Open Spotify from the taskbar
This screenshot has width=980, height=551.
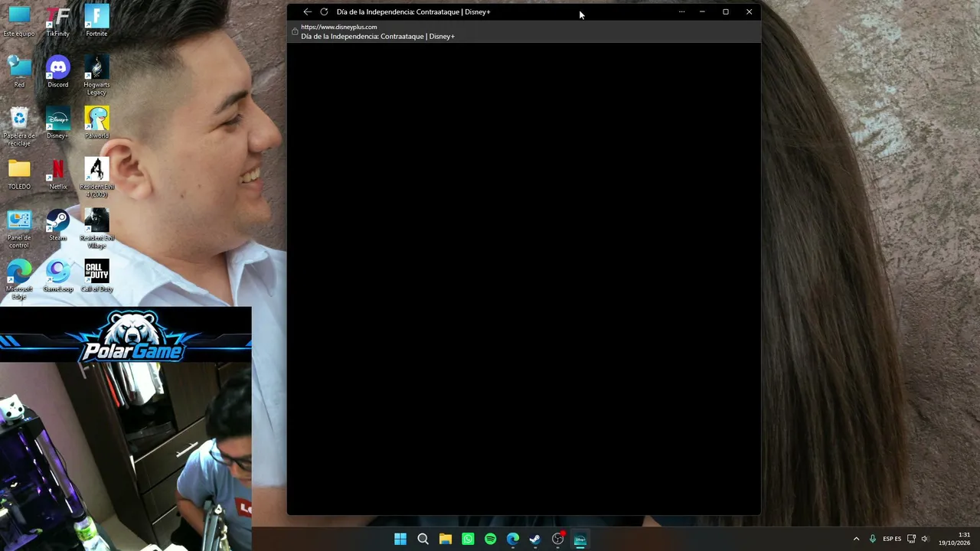(491, 540)
